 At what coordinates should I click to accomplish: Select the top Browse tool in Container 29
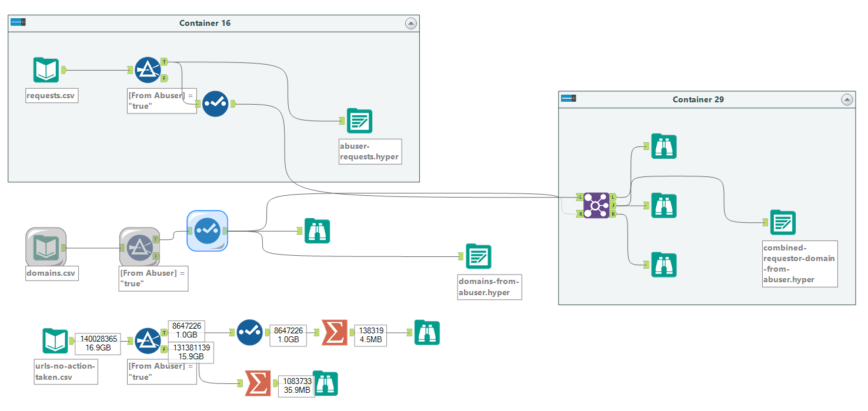pyautogui.click(x=663, y=146)
